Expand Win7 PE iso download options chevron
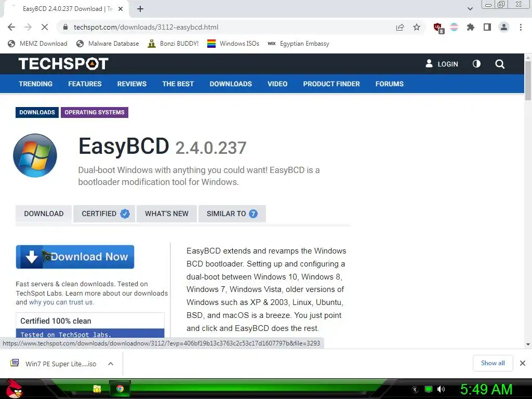The image size is (532, 399). (111, 364)
